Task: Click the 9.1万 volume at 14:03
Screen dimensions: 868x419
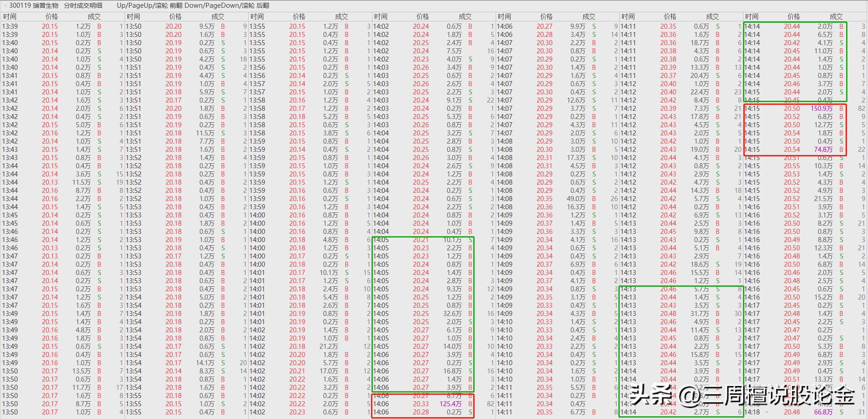Action: coord(454,100)
